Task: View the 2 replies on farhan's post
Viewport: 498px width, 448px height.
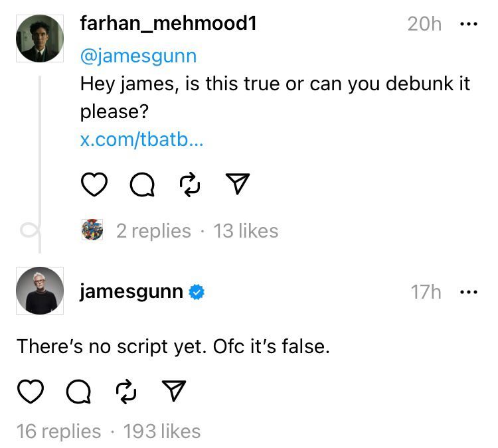Action: pyautogui.click(x=153, y=231)
